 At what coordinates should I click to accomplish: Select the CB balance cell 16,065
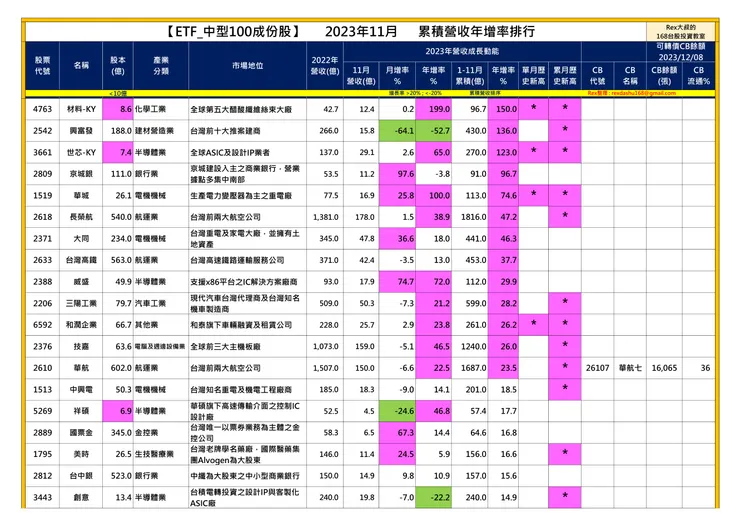[x=664, y=368]
